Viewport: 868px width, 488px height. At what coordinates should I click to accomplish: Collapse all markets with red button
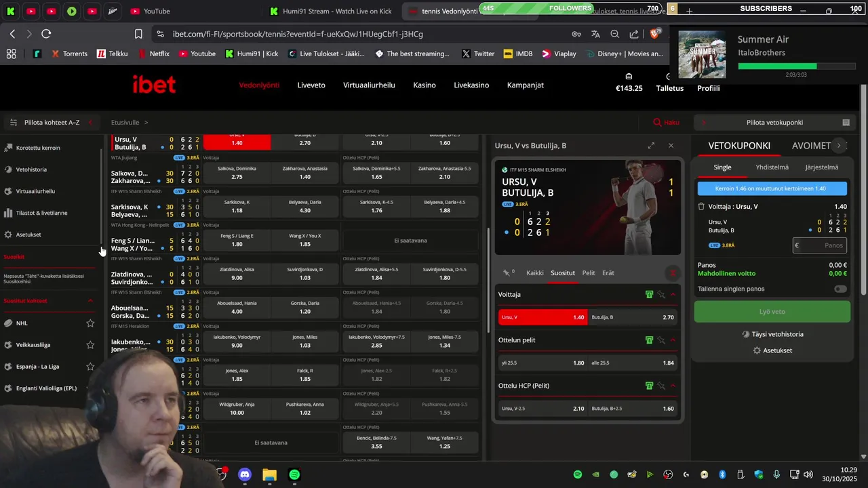673,273
